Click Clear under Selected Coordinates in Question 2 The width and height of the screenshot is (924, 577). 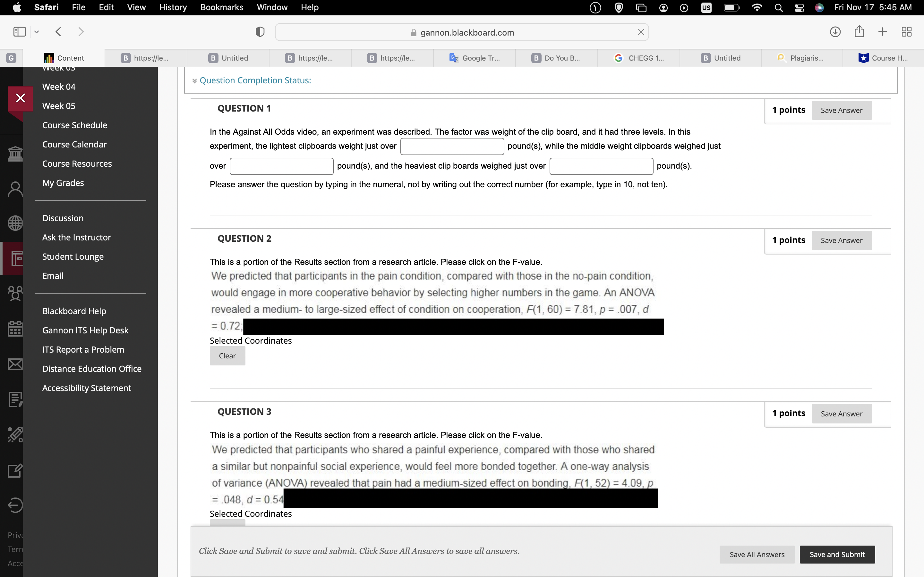tap(227, 355)
